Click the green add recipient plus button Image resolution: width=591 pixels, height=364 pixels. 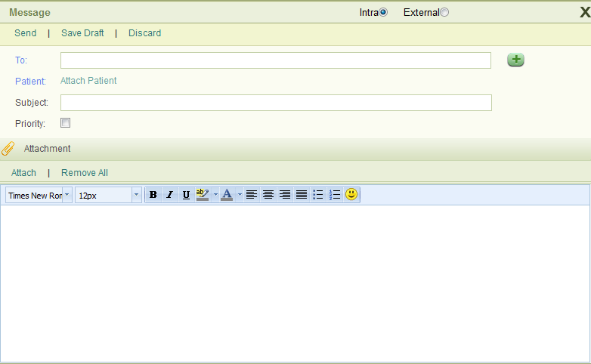pyautogui.click(x=515, y=60)
